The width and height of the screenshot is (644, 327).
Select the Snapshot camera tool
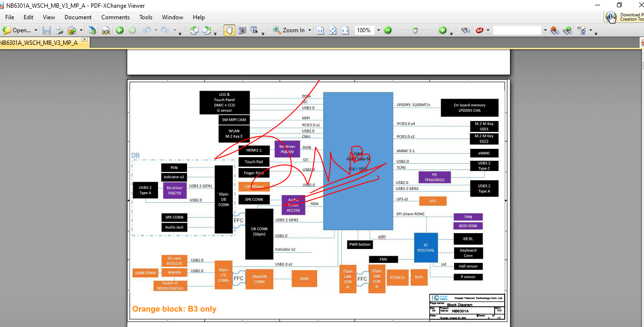point(242,30)
